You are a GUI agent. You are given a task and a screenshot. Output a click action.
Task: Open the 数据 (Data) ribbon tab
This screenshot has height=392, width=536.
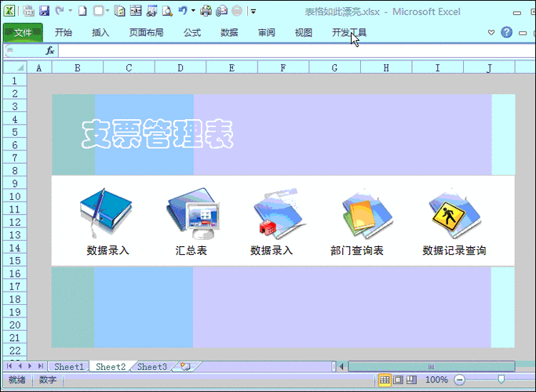pos(229,32)
